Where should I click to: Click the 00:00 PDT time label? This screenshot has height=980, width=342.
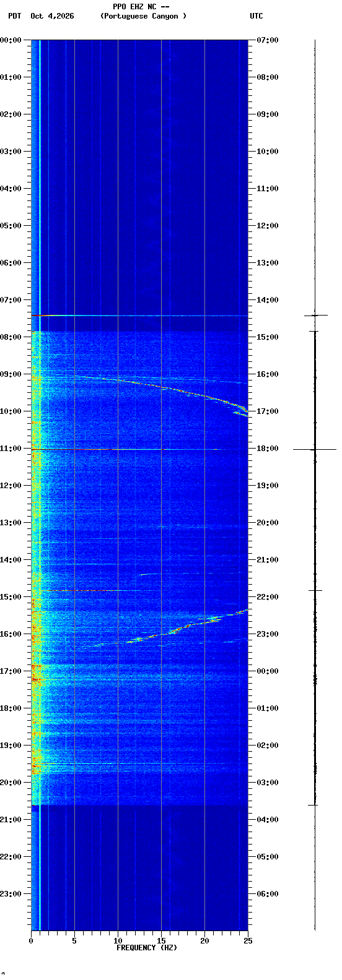(11, 40)
